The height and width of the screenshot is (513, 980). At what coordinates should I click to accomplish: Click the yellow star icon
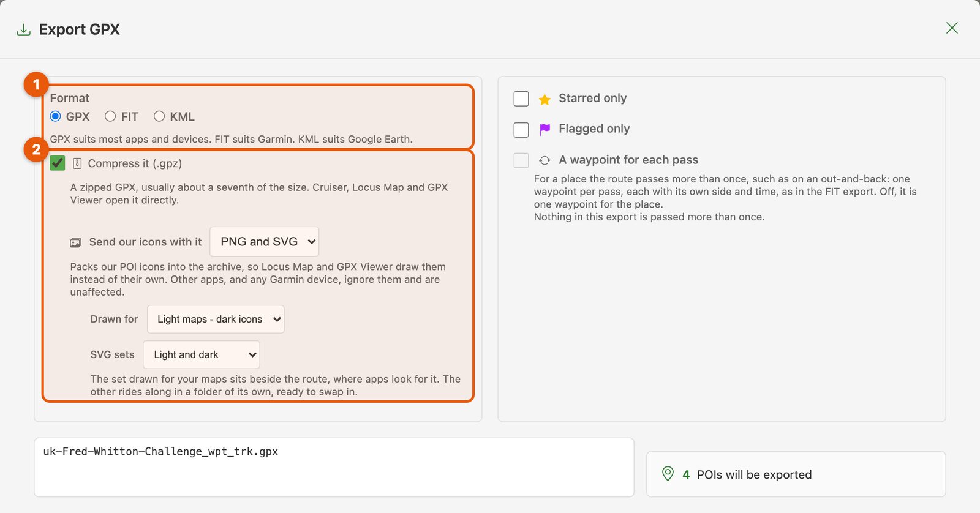(545, 99)
